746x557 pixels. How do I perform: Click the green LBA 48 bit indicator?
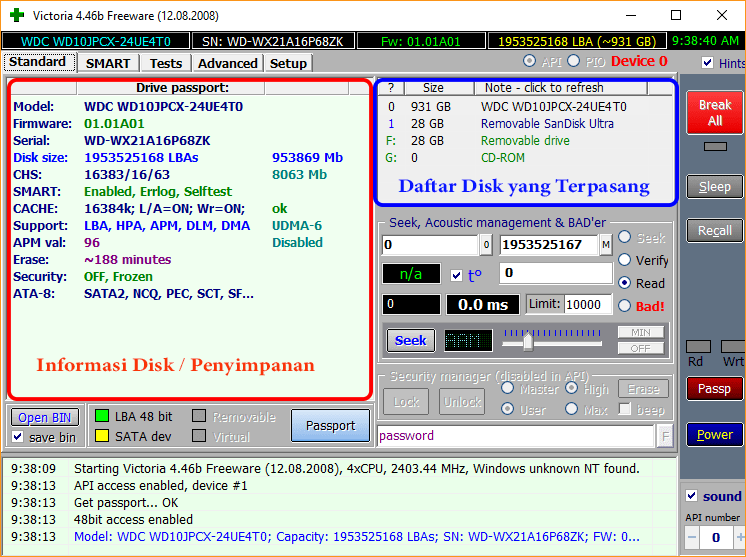click(x=102, y=416)
